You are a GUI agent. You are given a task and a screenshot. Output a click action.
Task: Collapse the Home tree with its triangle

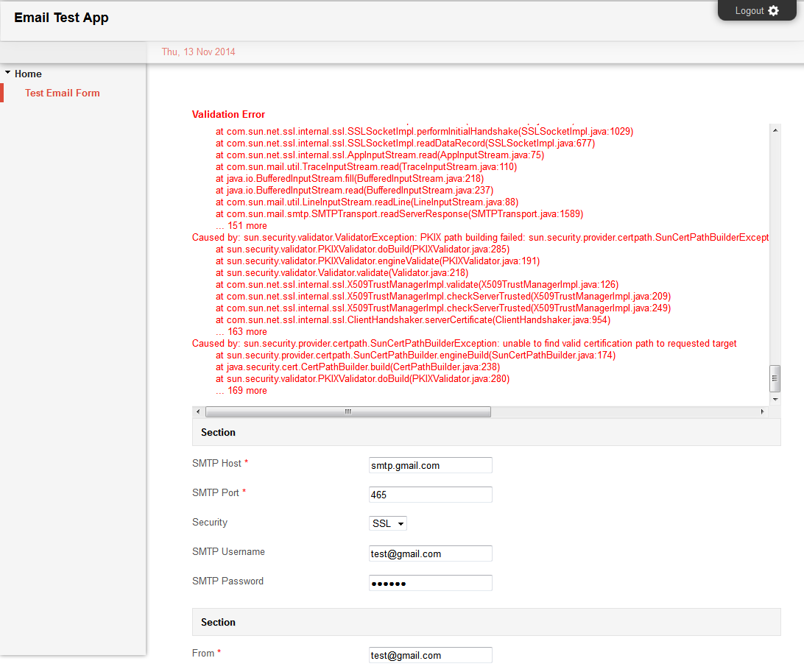pyautogui.click(x=7, y=73)
